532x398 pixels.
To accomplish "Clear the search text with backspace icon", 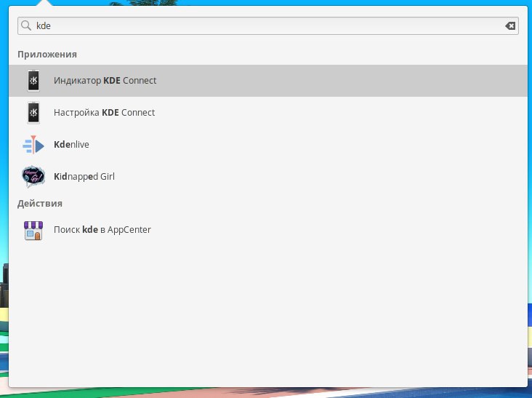I will [510, 25].
